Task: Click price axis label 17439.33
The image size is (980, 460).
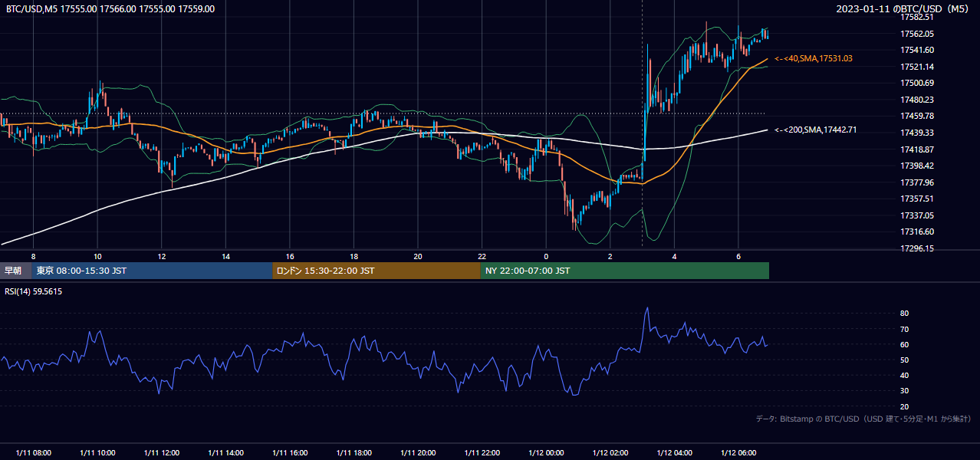Action: tap(916, 133)
